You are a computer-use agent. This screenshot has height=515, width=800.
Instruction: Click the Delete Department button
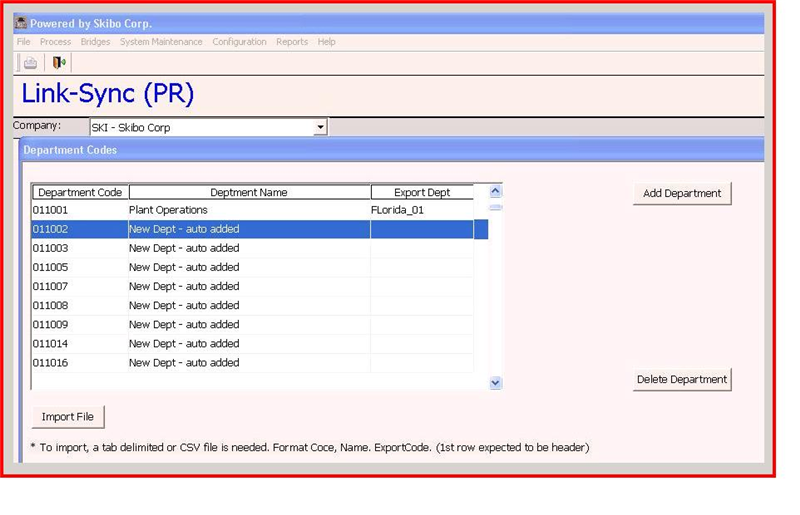(682, 380)
